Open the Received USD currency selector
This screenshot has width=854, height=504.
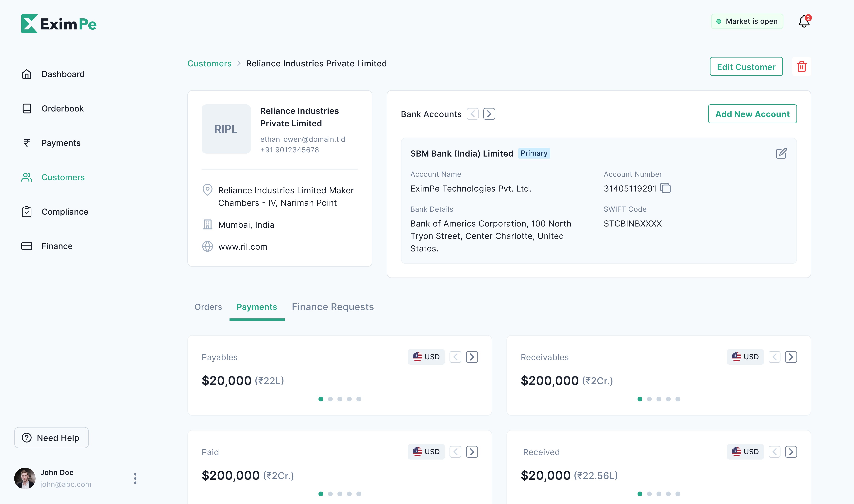coord(745,451)
